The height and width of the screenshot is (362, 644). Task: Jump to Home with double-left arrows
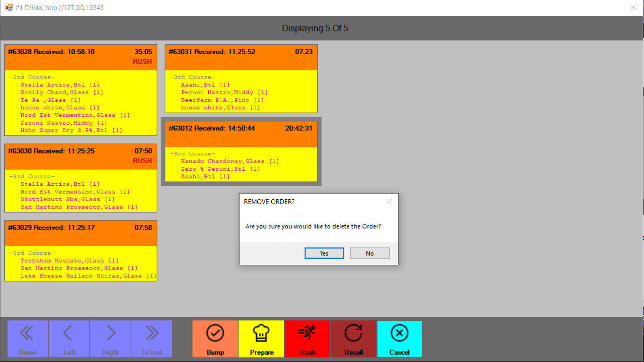pos(27,339)
